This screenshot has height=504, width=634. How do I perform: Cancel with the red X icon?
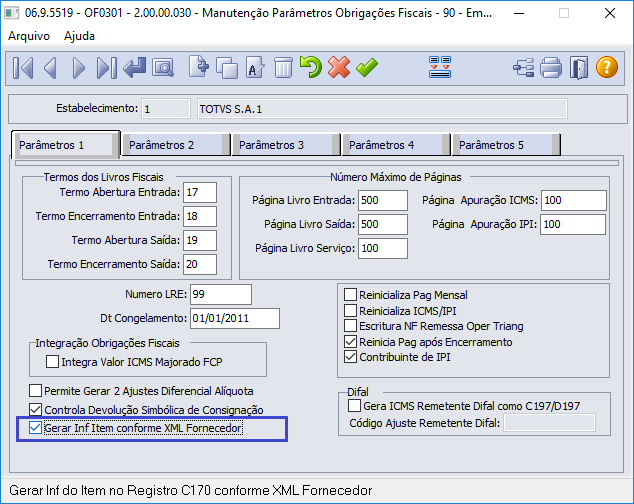coord(339,67)
